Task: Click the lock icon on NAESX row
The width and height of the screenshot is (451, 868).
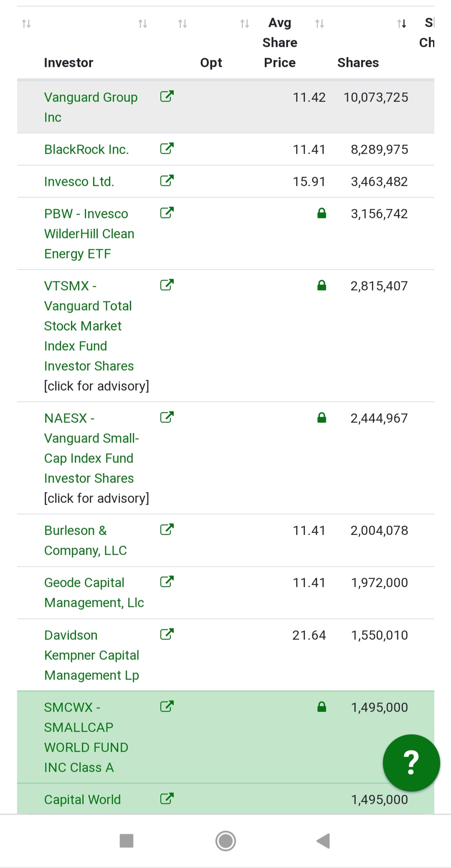Action: click(322, 417)
